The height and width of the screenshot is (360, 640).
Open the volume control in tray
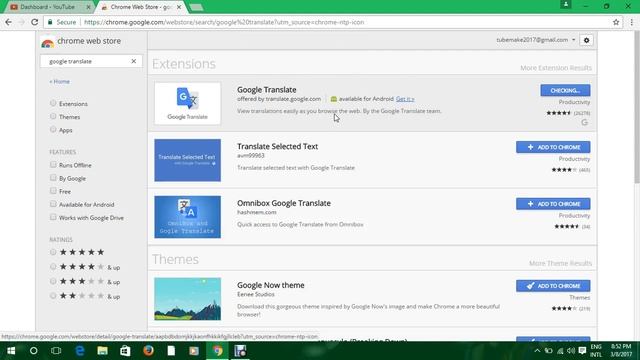click(571, 351)
